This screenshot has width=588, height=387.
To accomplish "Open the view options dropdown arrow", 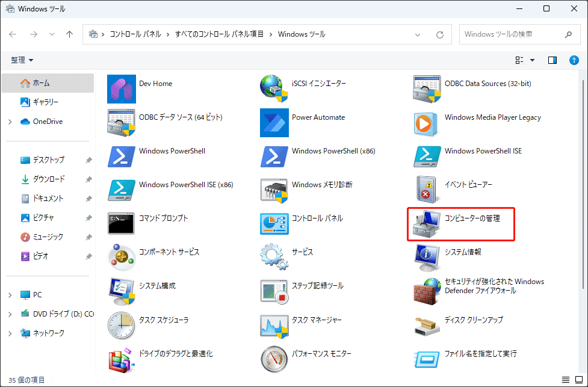I will pos(532,60).
